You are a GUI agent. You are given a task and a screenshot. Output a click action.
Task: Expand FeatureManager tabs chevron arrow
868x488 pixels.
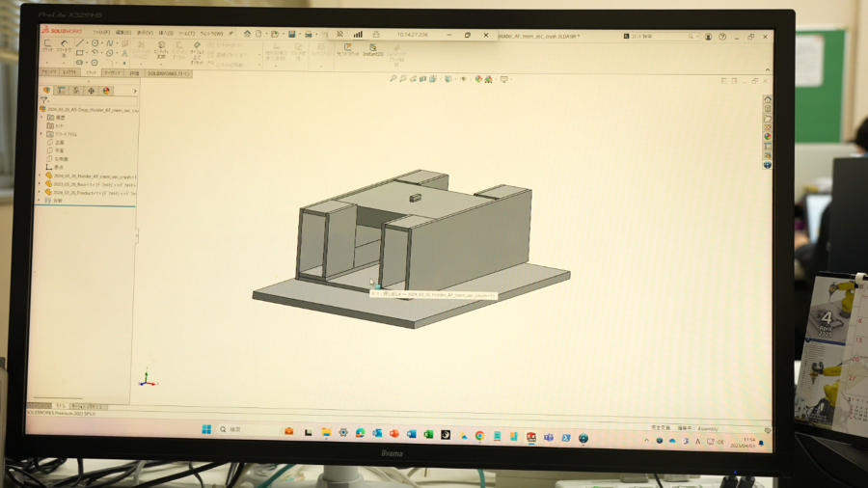(135, 91)
